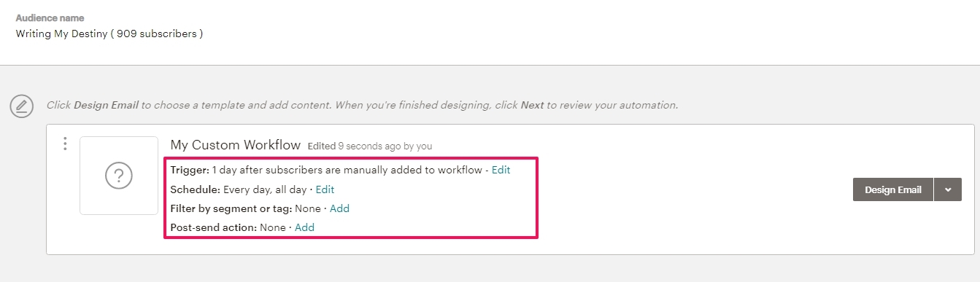Viewport: 980px width, 282px height.
Task: Edit the workflow Trigger setting
Action: tap(501, 170)
